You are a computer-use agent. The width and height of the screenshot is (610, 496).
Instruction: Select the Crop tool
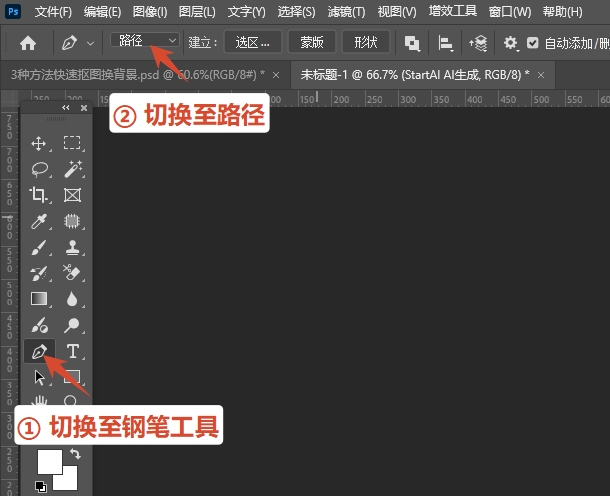coord(38,195)
